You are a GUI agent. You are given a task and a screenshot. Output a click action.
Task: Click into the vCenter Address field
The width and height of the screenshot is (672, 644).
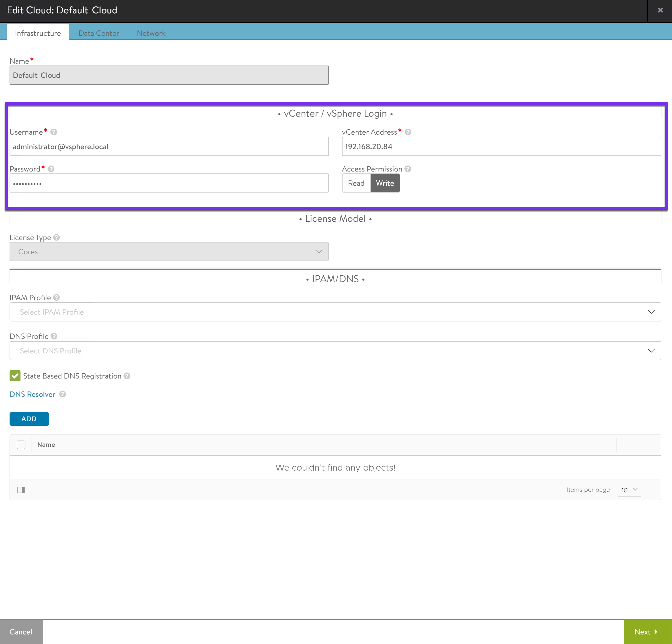tap(501, 147)
